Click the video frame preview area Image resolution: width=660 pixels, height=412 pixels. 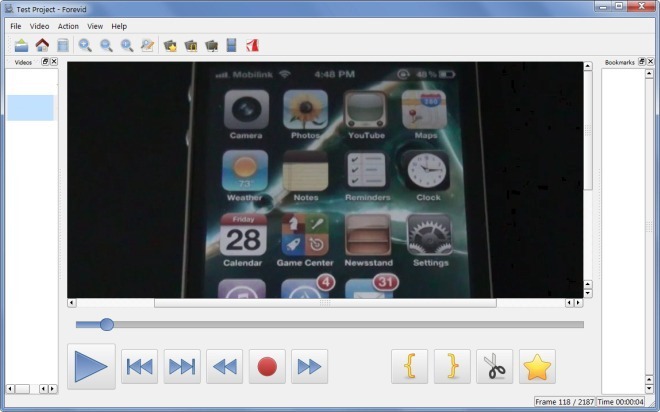click(325, 180)
